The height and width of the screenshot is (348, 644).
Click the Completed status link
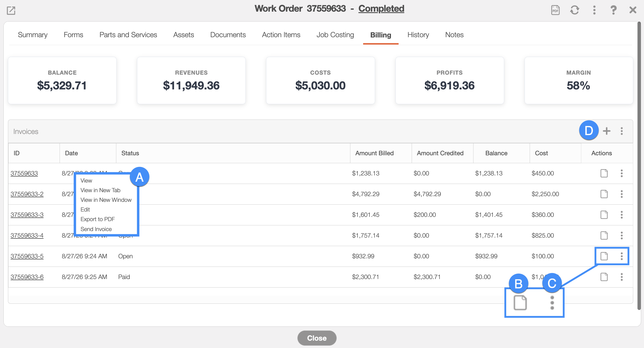(381, 9)
